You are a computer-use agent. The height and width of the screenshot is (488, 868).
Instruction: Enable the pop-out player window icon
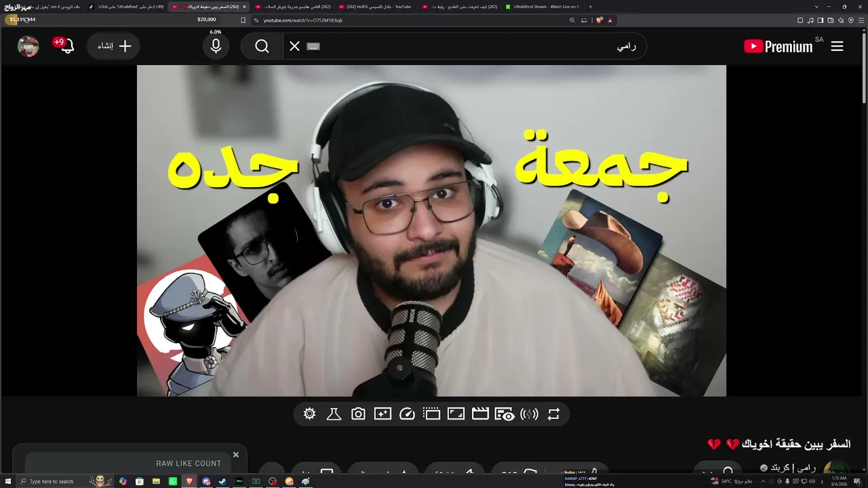tap(431, 414)
